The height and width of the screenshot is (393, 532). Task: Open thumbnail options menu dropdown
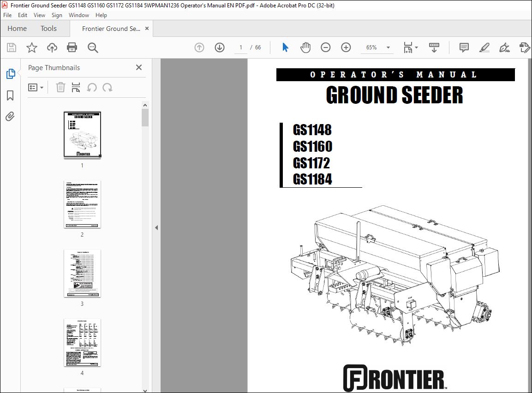pyautogui.click(x=36, y=88)
